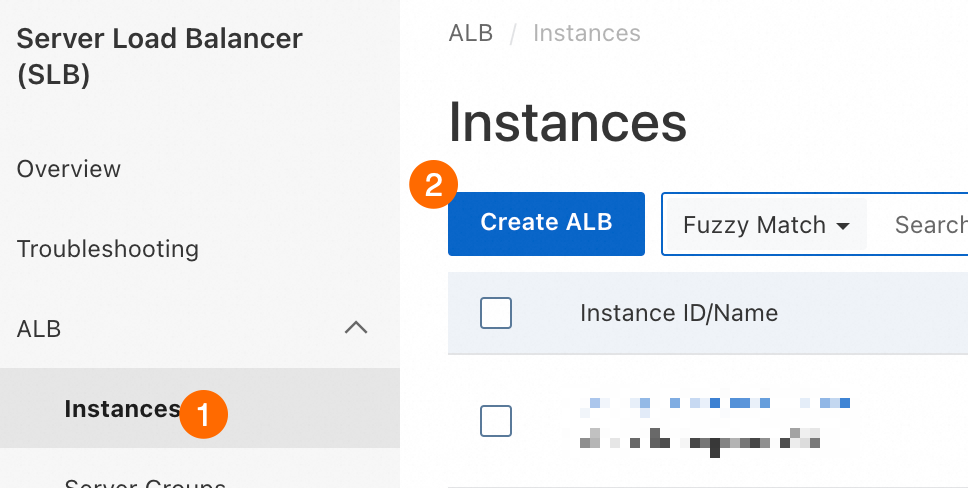This screenshot has height=488, width=968.
Task: Open Overview in the sidebar
Action: (x=69, y=169)
